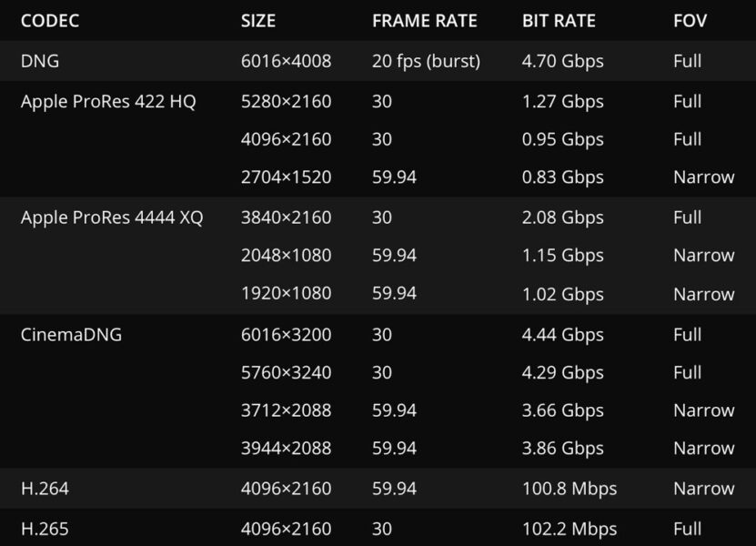Select the 5280×2160 size entry
Screen dimensions: 756x546
click(x=286, y=101)
